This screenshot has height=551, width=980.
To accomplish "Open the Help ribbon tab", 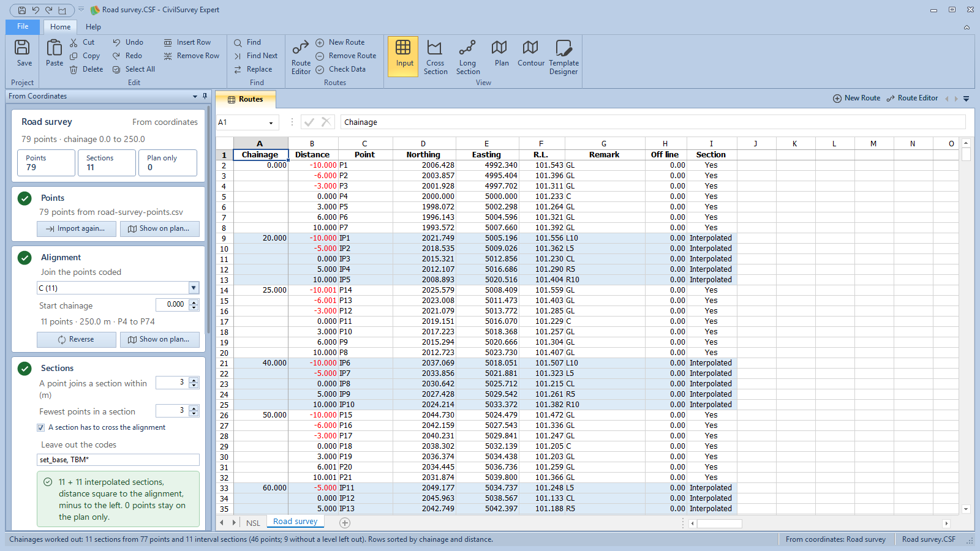I will tap(93, 27).
